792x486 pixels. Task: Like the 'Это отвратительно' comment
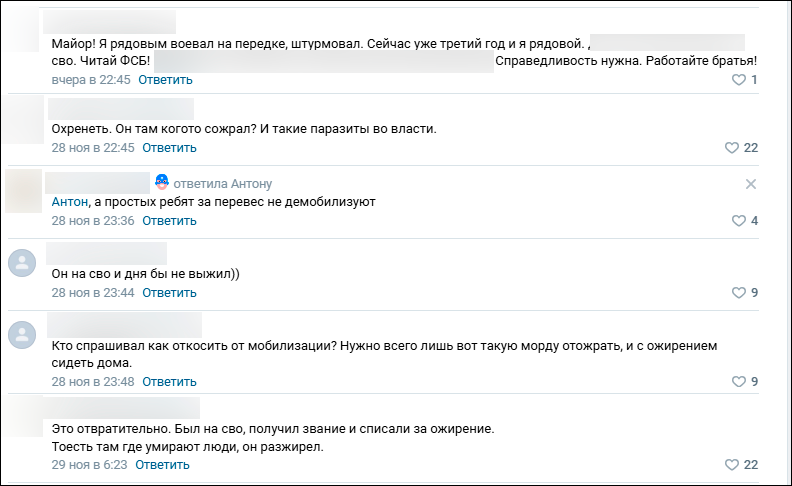[731, 465]
